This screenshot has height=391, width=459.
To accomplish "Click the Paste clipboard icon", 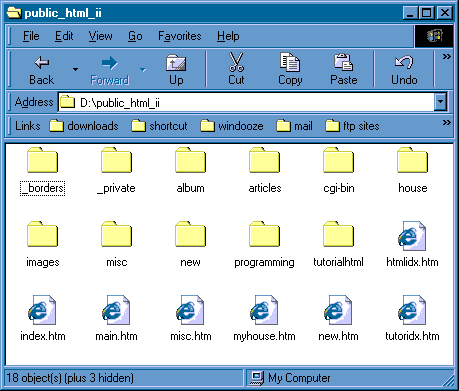I will pos(343,62).
